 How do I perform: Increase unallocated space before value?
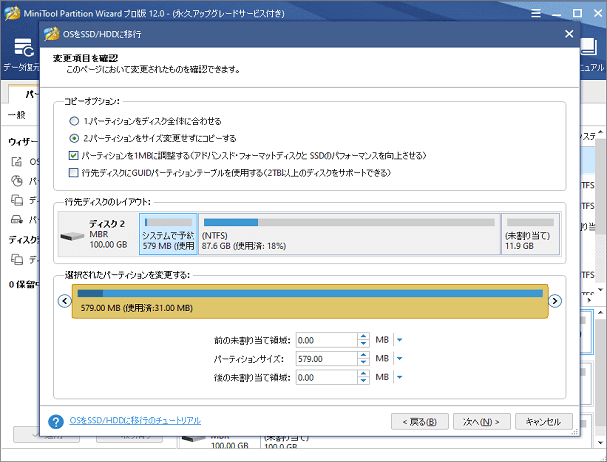pyautogui.click(x=363, y=337)
